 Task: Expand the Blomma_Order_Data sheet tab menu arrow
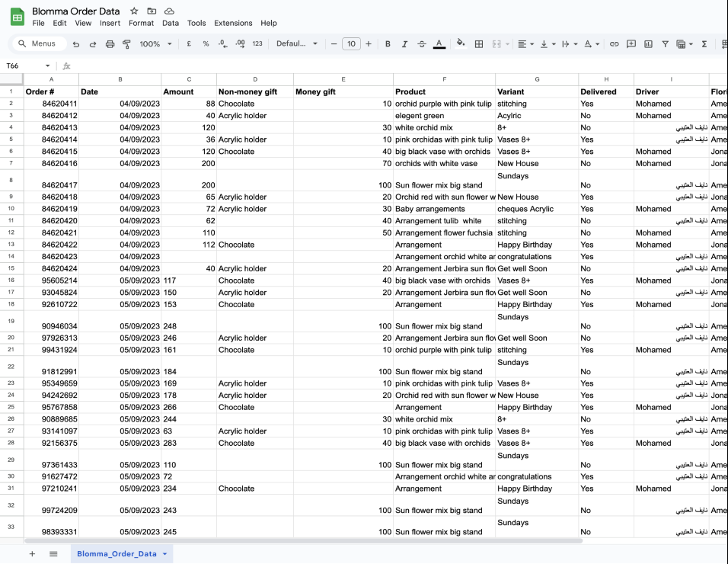[165, 554]
